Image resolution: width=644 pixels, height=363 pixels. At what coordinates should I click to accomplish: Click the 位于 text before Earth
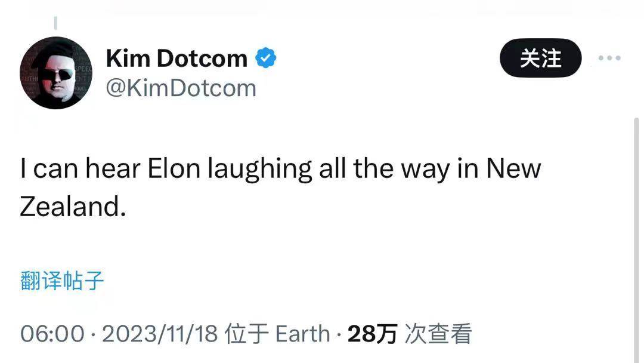(x=247, y=333)
